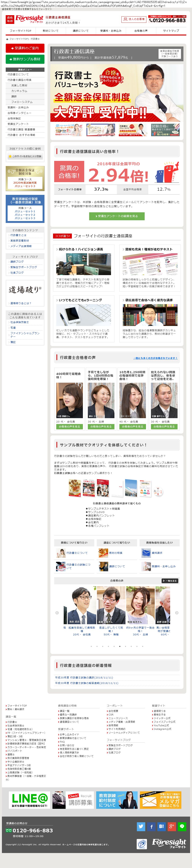The width and height of the screenshot is (192, 868).
Task: Select 合格体験記 in the course menu
Action: (x=25, y=118)
